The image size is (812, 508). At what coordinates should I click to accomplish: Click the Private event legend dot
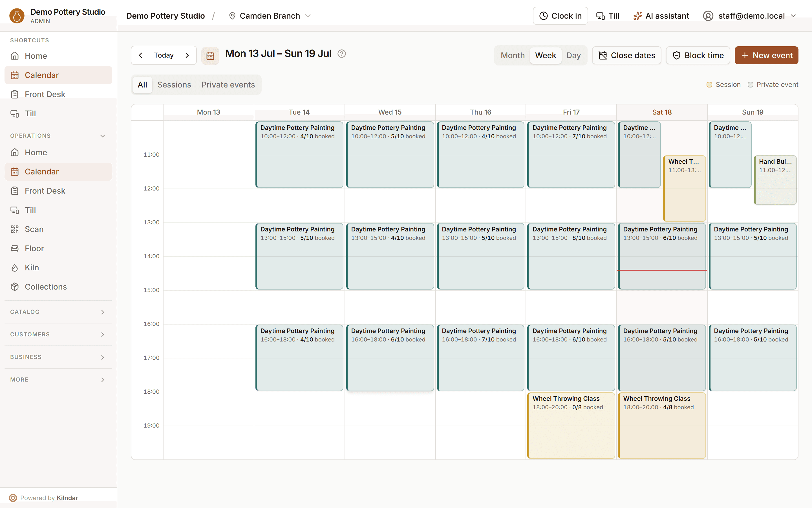pos(750,85)
